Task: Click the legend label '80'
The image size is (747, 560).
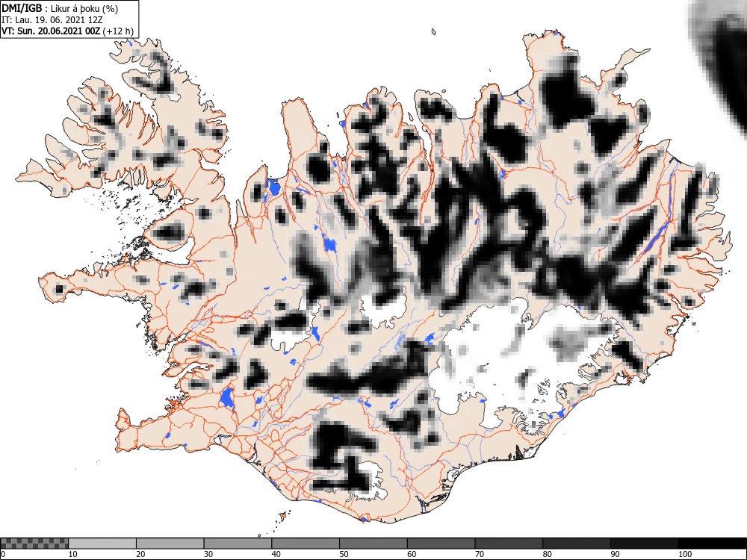Action: (x=547, y=554)
